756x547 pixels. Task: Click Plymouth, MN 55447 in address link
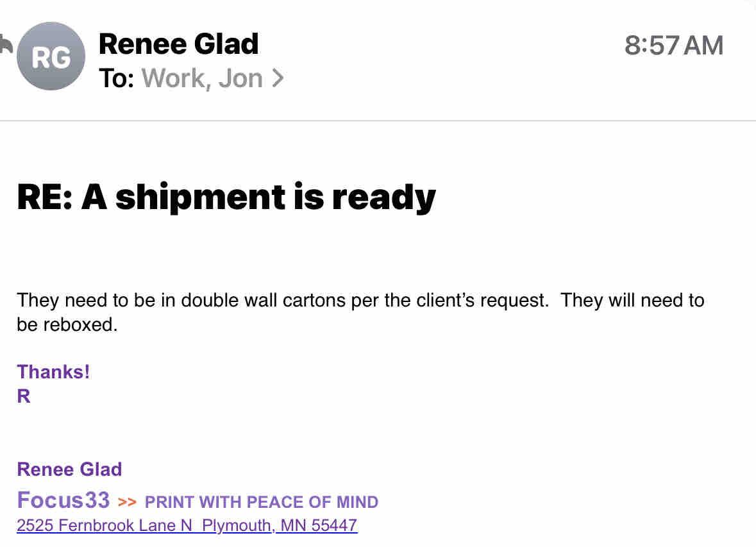coord(280,526)
